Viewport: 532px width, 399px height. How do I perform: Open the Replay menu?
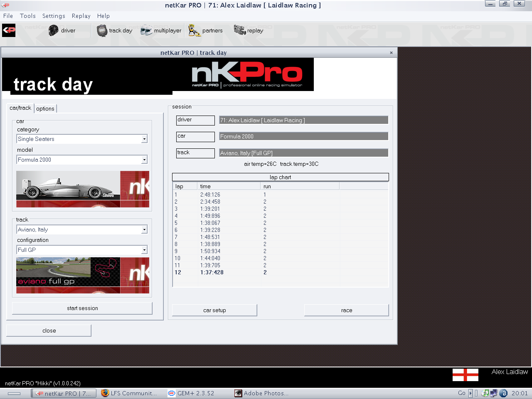click(81, 16)
